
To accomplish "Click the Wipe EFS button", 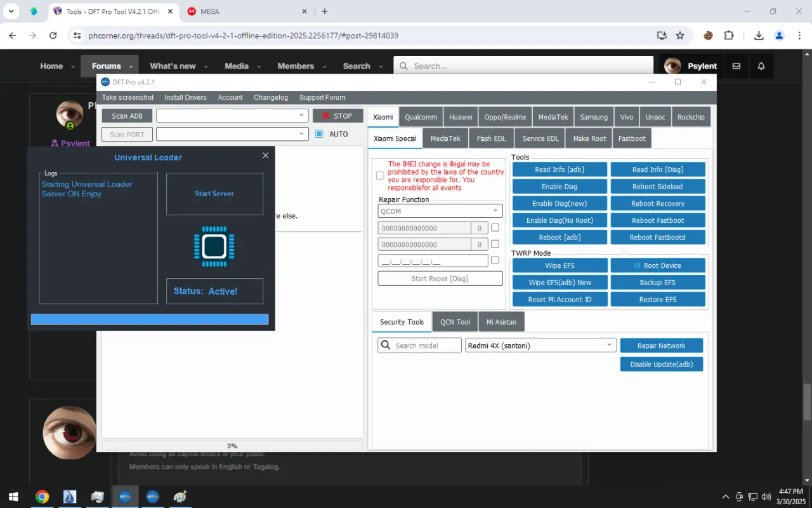I will (x=560, y=265).
